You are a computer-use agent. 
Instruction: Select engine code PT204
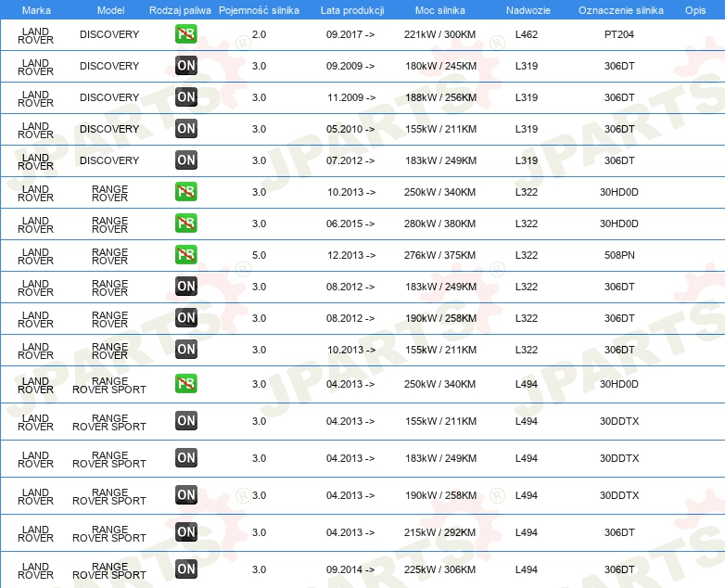618,34
